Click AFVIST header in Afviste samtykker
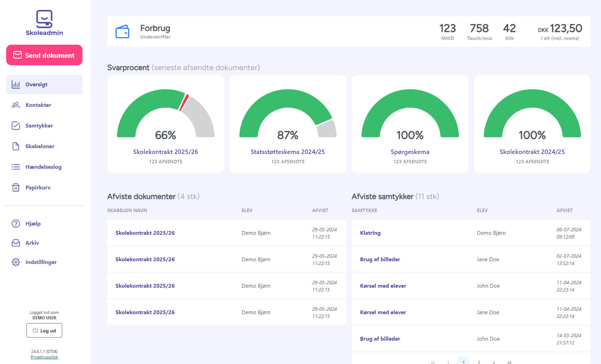This screenshot has width=601, height=364. point(565,210)
